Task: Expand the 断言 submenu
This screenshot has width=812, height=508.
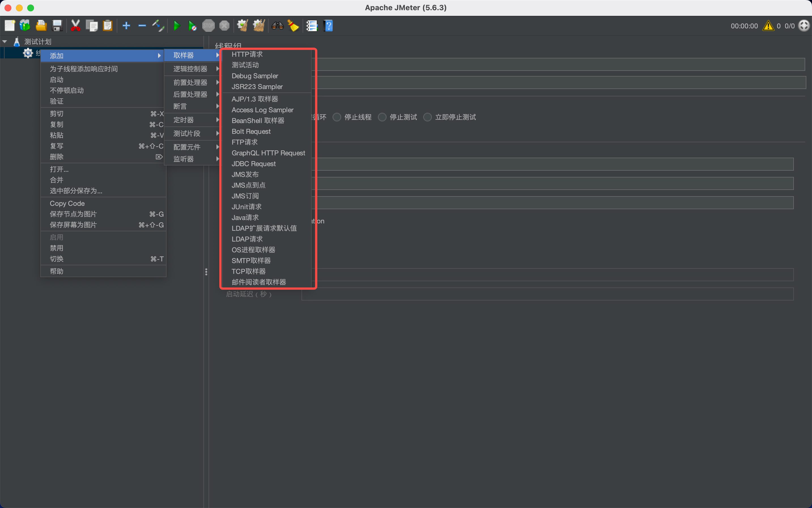Action: click(192, 106)
